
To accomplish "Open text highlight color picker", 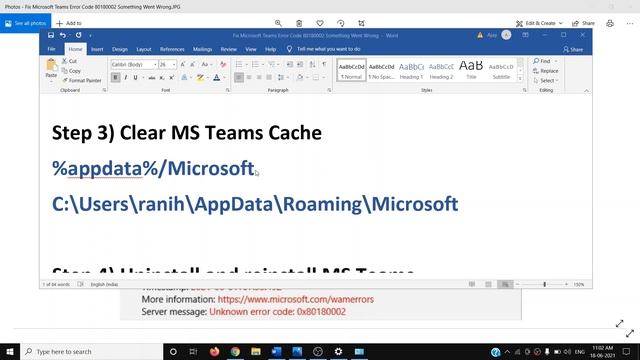I will click(x=200, y=78).
